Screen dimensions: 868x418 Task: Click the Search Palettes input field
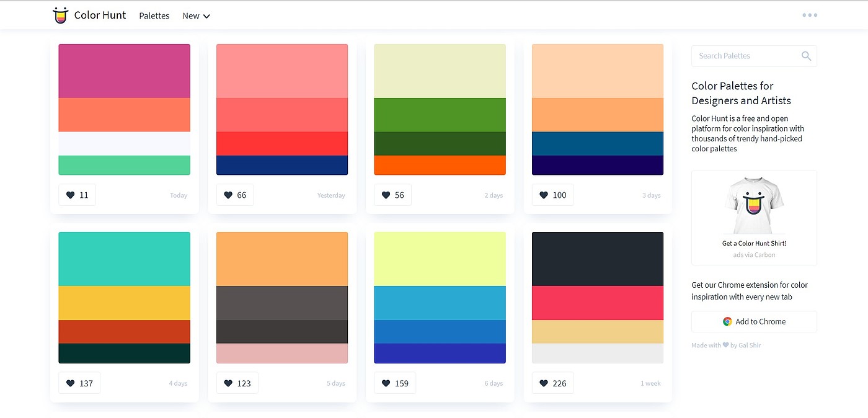coord(754,56)
